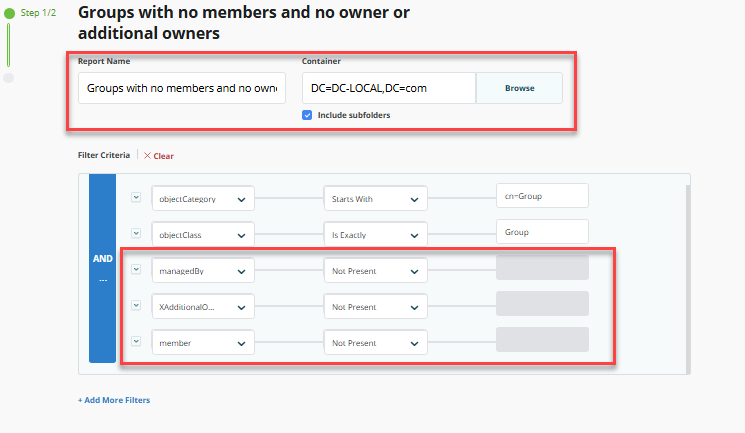This screenshot has height=433, width=745.
Task: Edit the Container path field
Action: 389,88
